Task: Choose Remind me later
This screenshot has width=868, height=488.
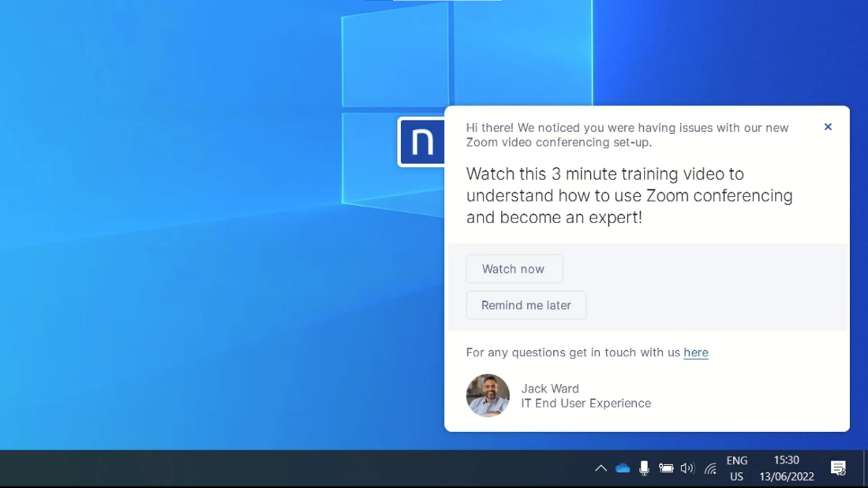Action: (526, 305)
